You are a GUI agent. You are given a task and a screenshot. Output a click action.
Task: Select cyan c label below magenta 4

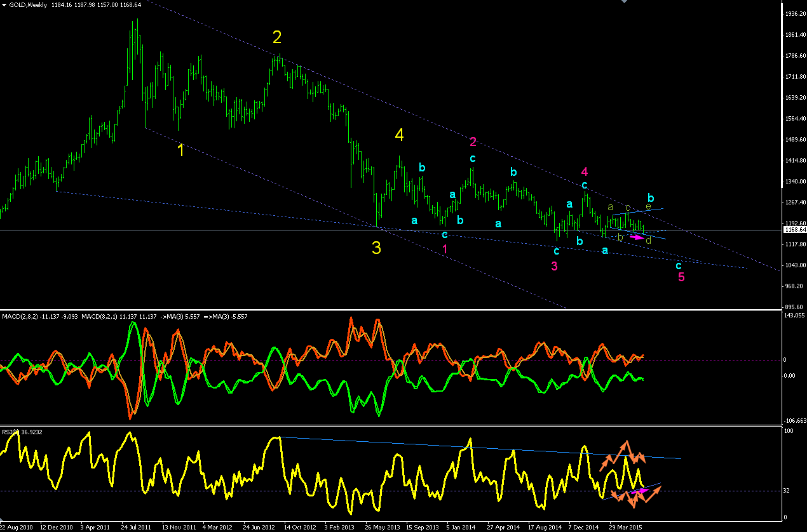pyautogui.click(x=585, y=185)
